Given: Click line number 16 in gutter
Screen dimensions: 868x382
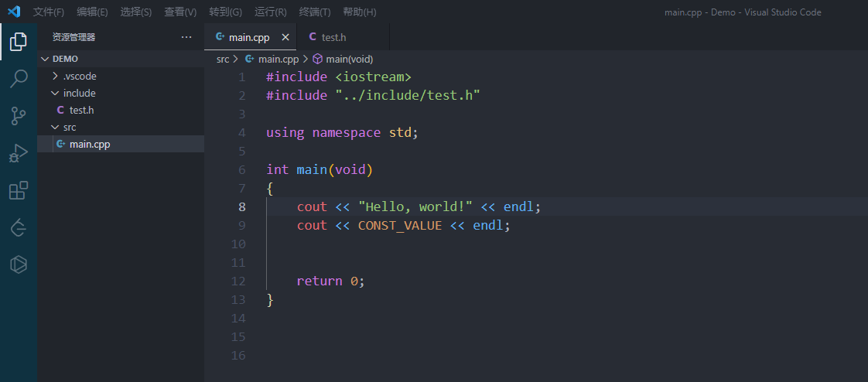Looking at the screenshot, I should (x=238, y=355).
